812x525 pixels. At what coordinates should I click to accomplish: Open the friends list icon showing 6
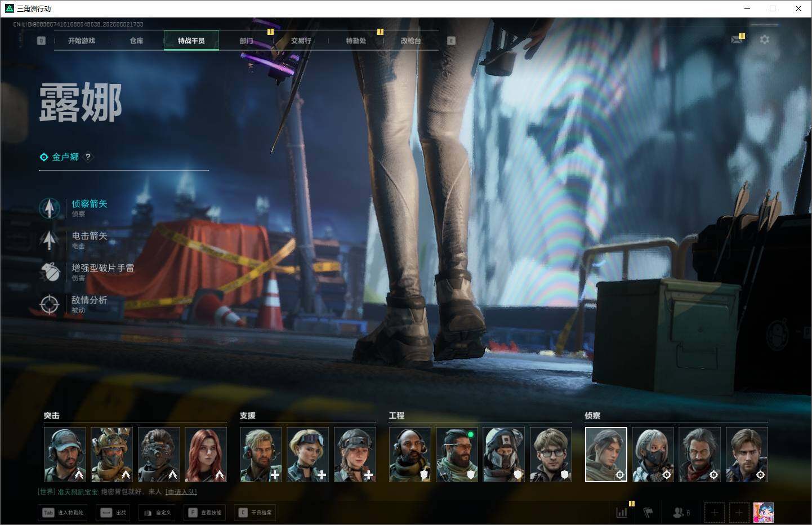click(681, 513)
